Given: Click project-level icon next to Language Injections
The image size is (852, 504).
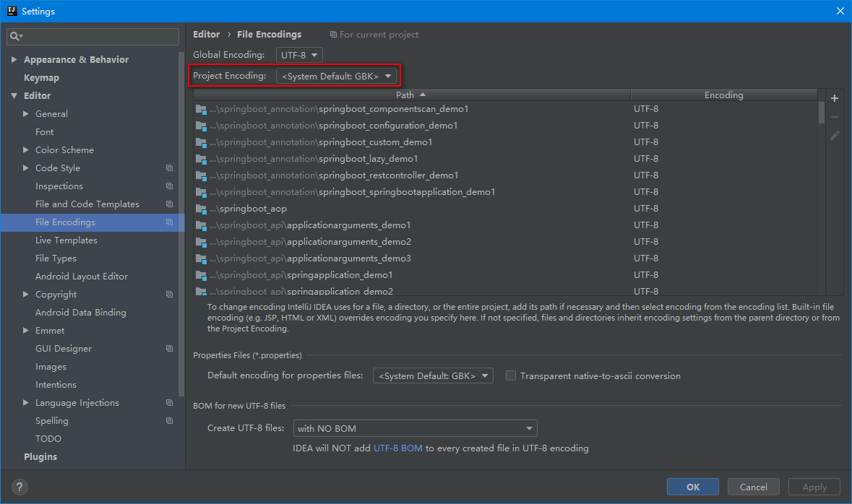Looking at the screenshot, I should tap(170, 403).
